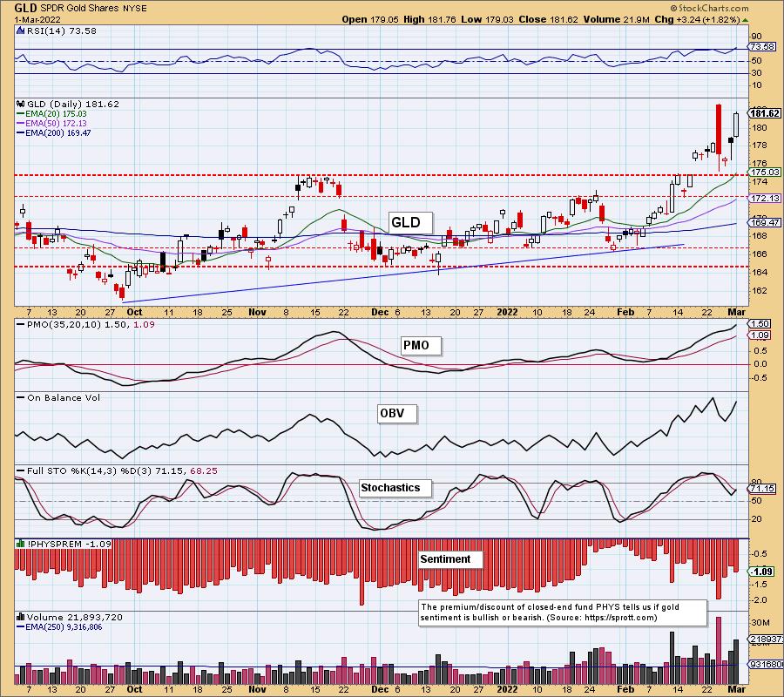This screenshot has height=697, width=784.
Task: Click the green up-arrow change icon
Action: (745, 20)
